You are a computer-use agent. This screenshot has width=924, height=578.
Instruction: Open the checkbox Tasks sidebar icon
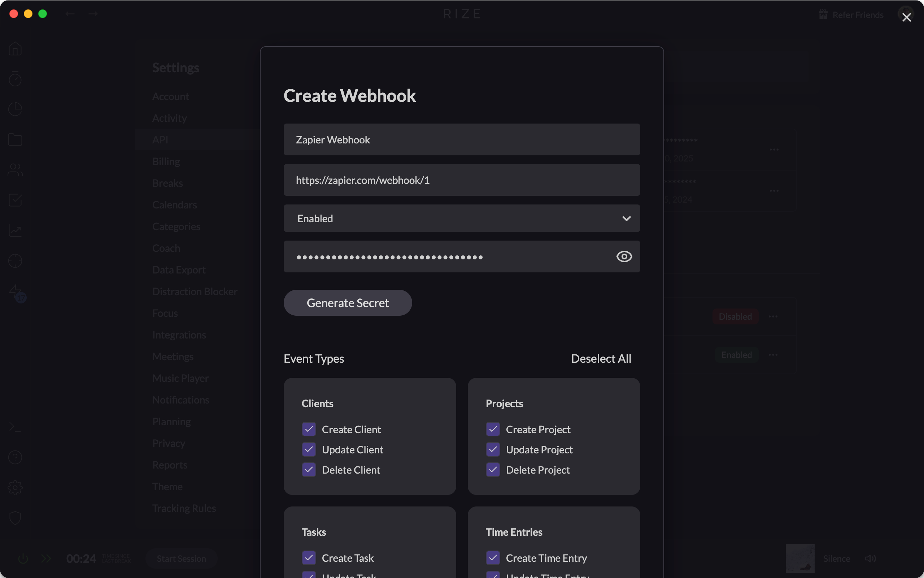pyautogui.click(x=15, y=200)
